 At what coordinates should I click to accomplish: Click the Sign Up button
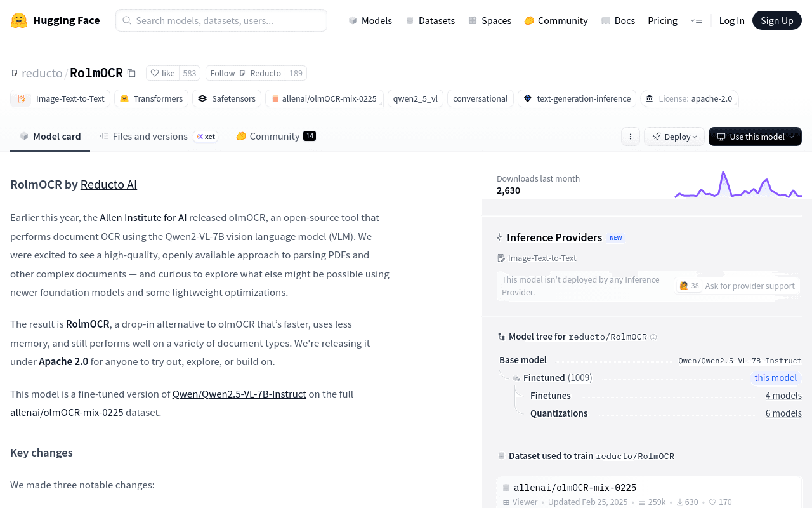click(777, 20)
